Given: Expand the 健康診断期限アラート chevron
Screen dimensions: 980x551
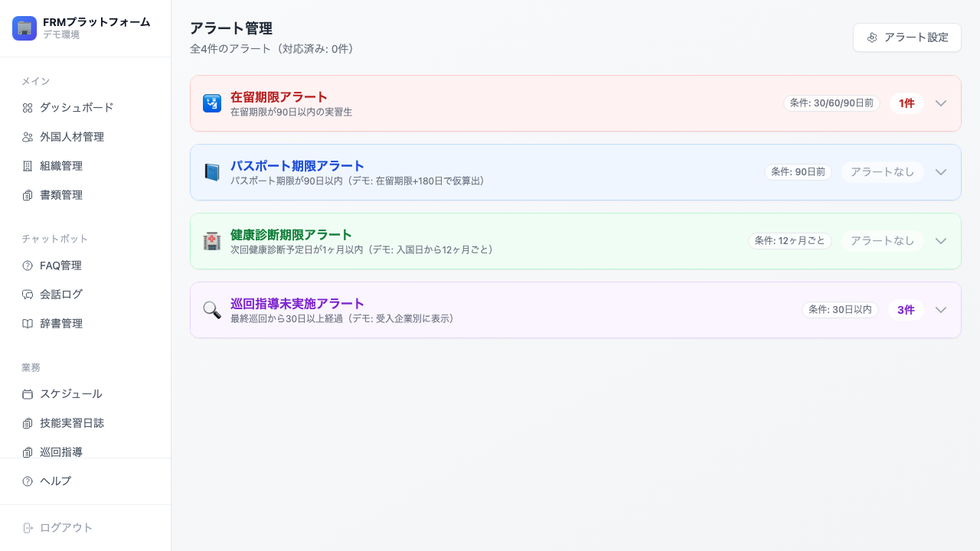Looking at the screenshot, I should click(x=941, y=241).
